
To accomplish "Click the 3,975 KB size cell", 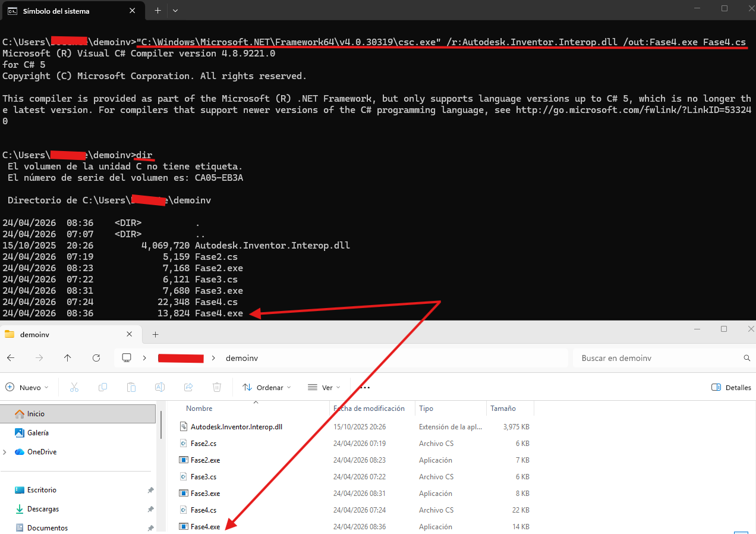I will [516, 426].
